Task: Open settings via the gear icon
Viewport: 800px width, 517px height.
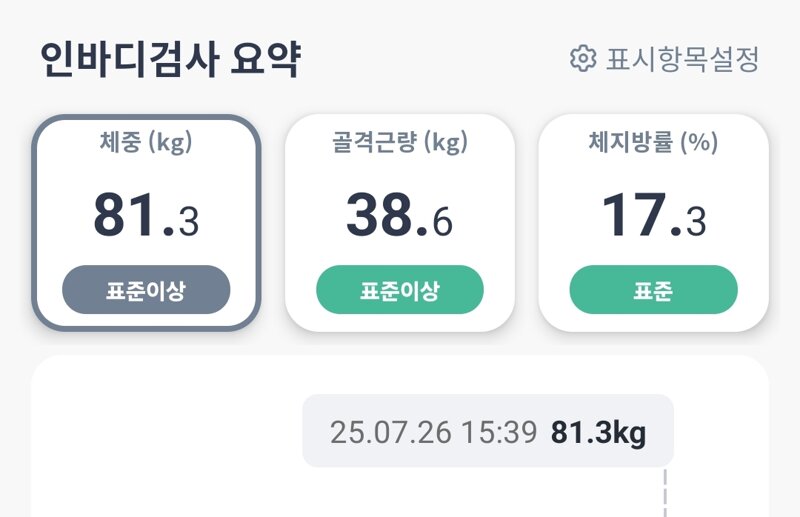Action: point(583,59)
